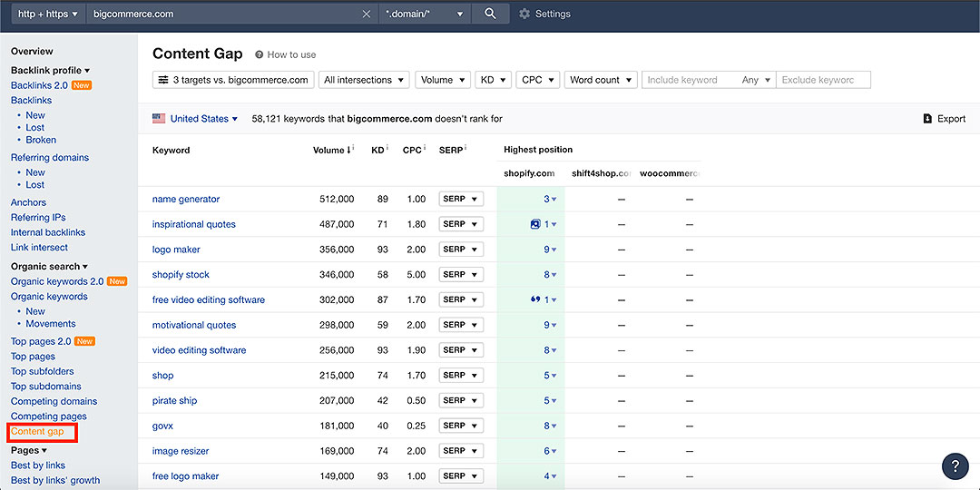Click the info icon beside KD column

tap(389, 149)
